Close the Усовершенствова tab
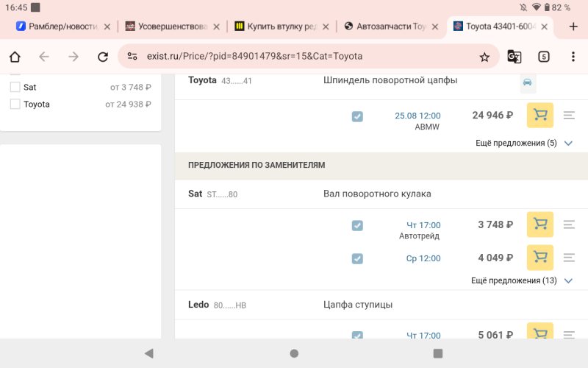 tap(216, 26)
